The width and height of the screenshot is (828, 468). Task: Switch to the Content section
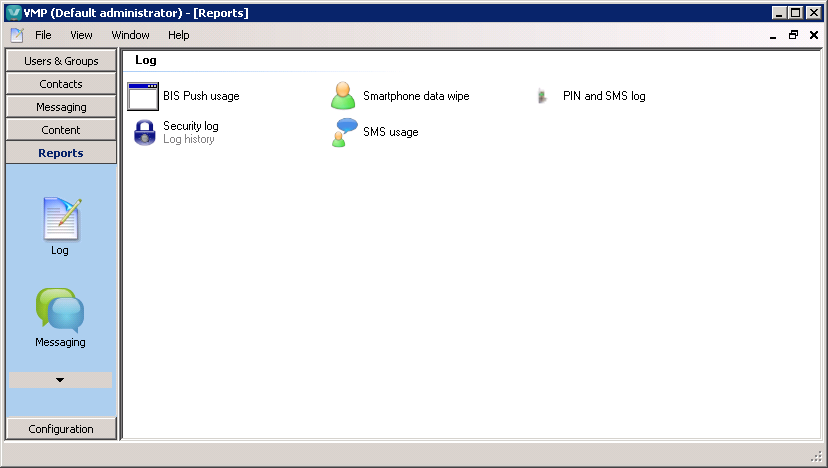click(61, 130)
